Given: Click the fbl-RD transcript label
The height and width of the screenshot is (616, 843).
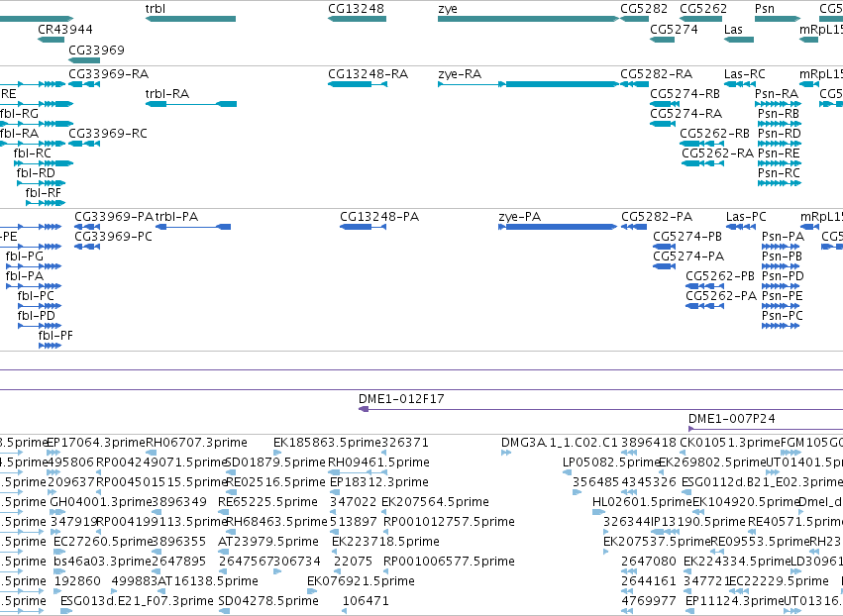Looking at the screenshot, I should click(36, 173).
